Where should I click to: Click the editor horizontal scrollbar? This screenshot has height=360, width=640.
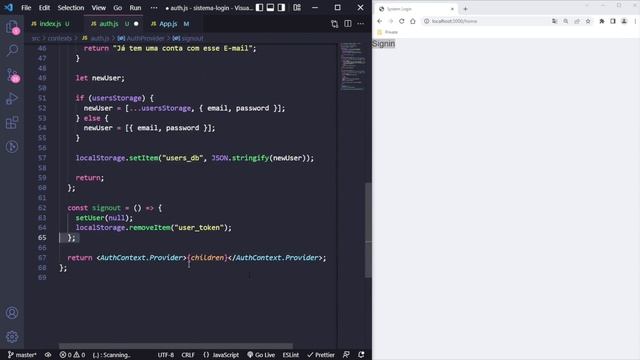tap(176, 346)
